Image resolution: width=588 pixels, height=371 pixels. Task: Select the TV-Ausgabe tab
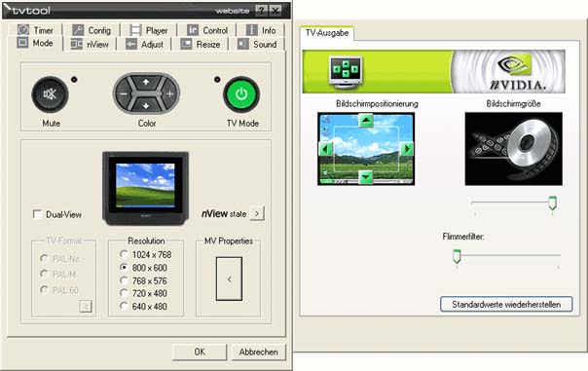tap(327, 33)
